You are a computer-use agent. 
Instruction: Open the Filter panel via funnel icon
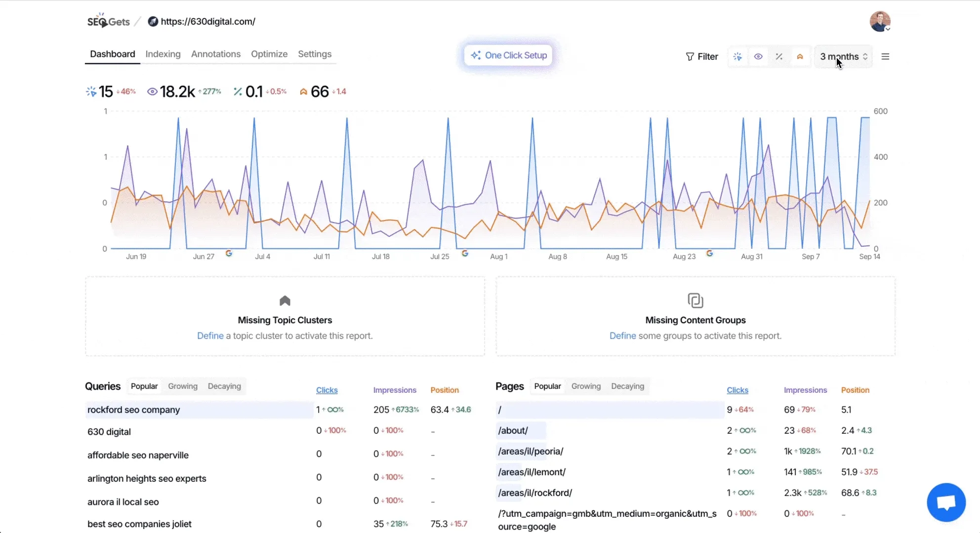(x=701, y=56)
